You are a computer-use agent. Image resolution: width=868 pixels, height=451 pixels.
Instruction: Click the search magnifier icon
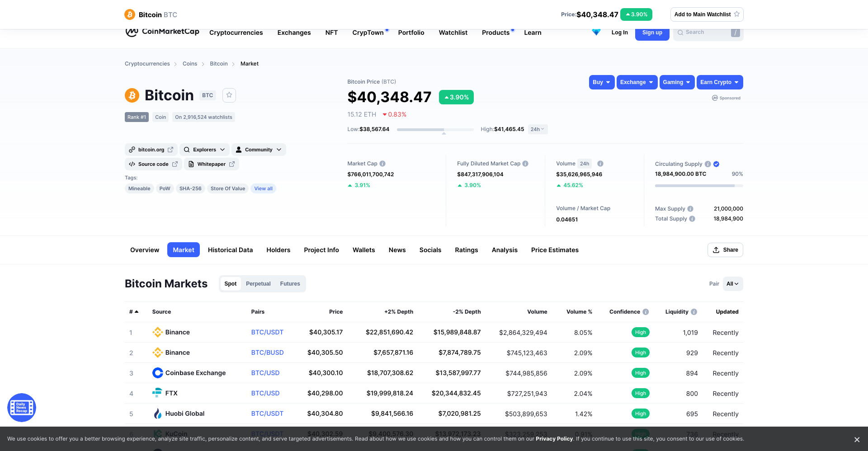pos(680,33)
